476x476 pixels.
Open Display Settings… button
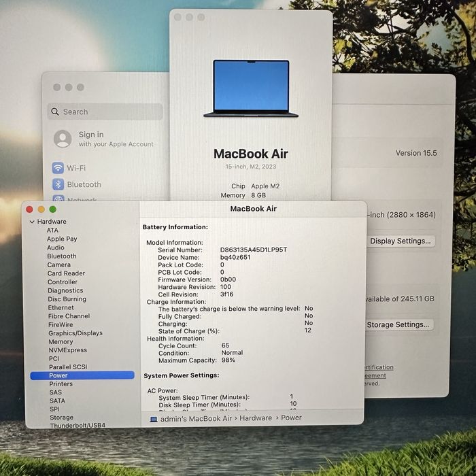pyautogui.click(x=400, y=241)
